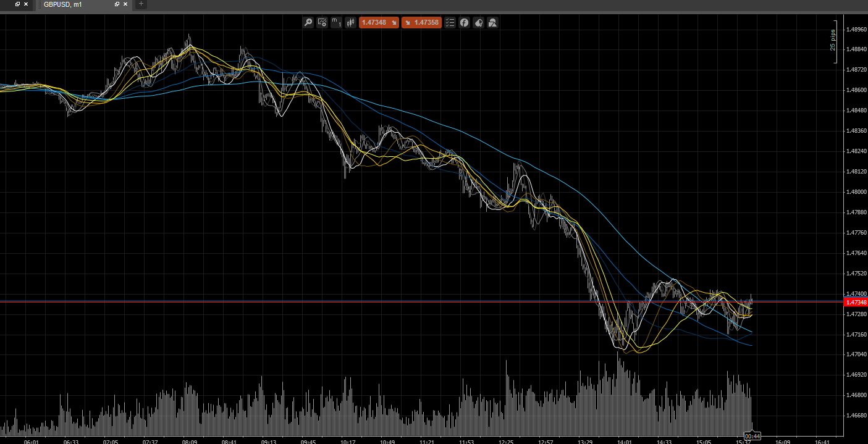Viewport: 868px width, 444px height.
Task: Open the checklist view options icon
Action: coord(450,22)
